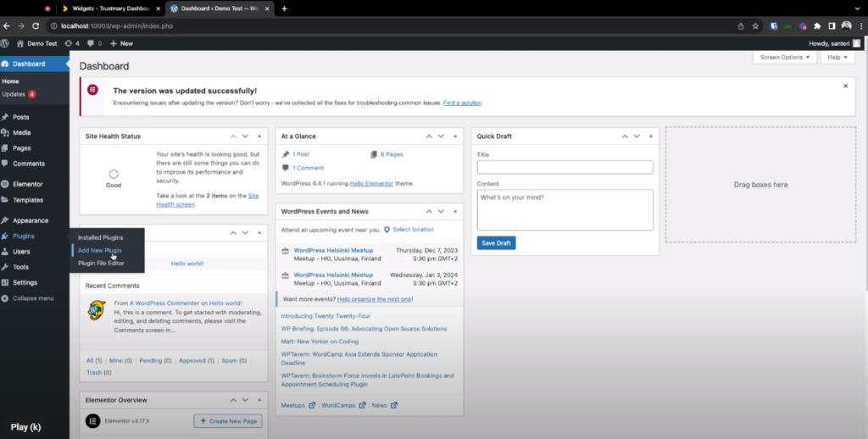Reload the page with browser refresh
Screen dimensions: 868x439
(36, 26)
